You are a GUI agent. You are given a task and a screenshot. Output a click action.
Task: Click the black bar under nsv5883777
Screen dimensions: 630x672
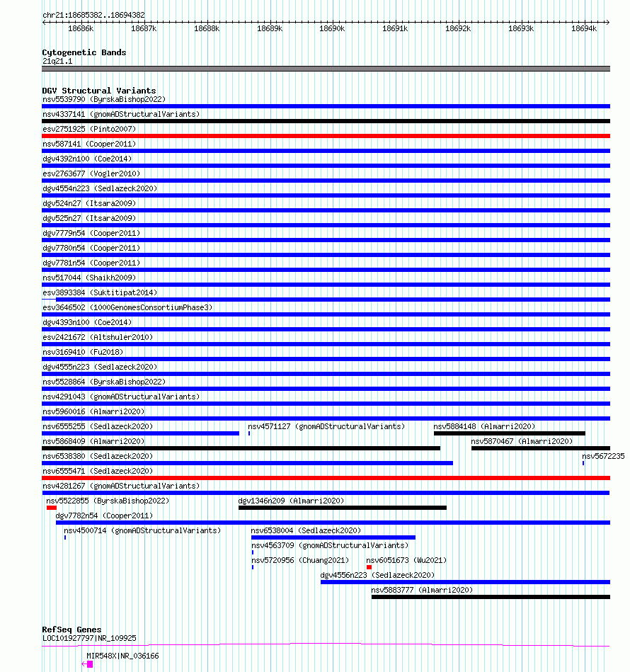point(491,597)
